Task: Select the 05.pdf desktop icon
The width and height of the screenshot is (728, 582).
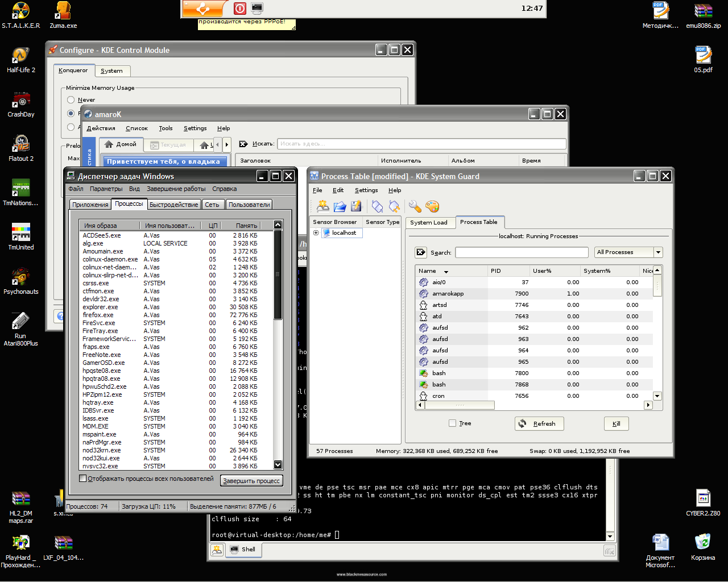Action: pyautogui.click(x=703, y=60)
